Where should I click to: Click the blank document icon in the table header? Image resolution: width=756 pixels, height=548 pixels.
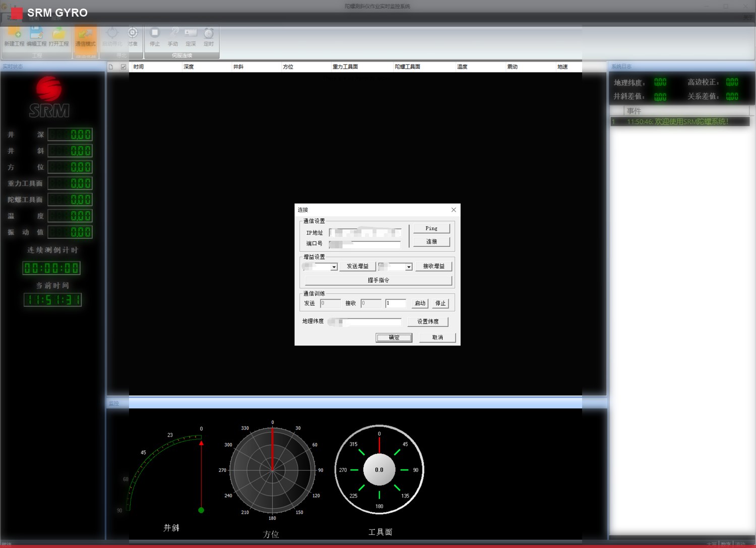pos(111,66)
